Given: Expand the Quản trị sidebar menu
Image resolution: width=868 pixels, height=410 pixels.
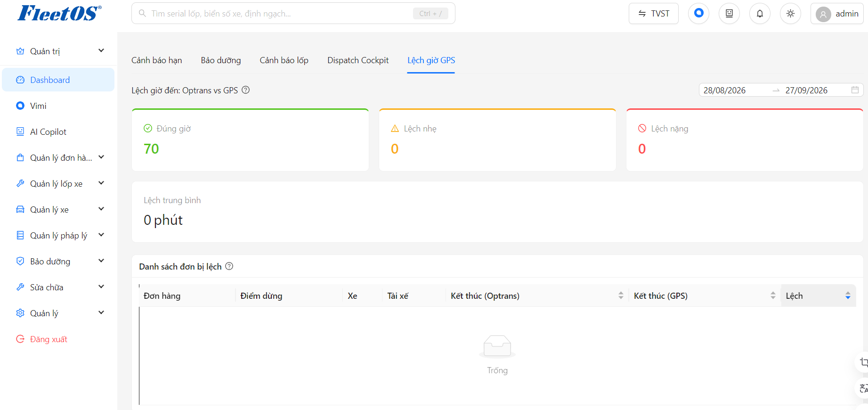Looking at the screenshot, I should (x=59, y=51).
